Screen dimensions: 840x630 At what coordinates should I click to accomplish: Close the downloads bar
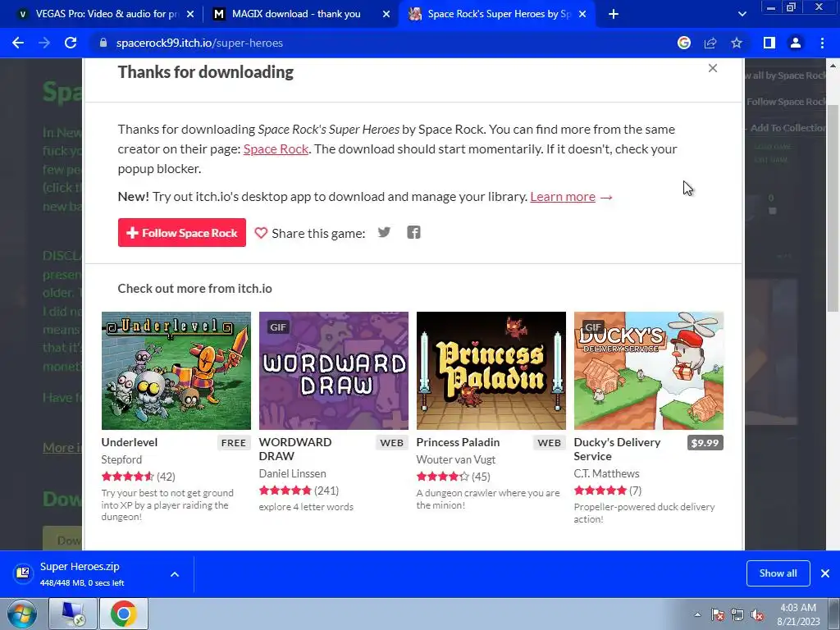pos(825,573)
